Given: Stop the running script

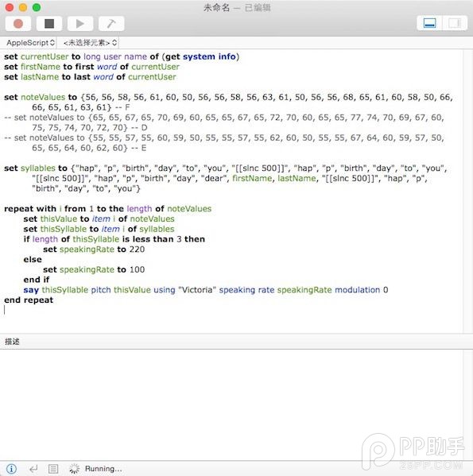Looking at the screenshot, I should click(x=49, y=24).
